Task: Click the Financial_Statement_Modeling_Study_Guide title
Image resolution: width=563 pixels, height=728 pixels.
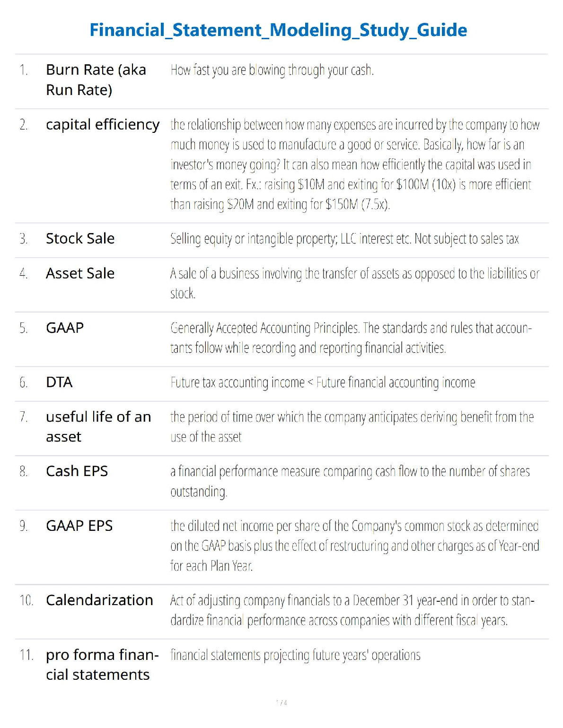Action: tap(278, 30)
